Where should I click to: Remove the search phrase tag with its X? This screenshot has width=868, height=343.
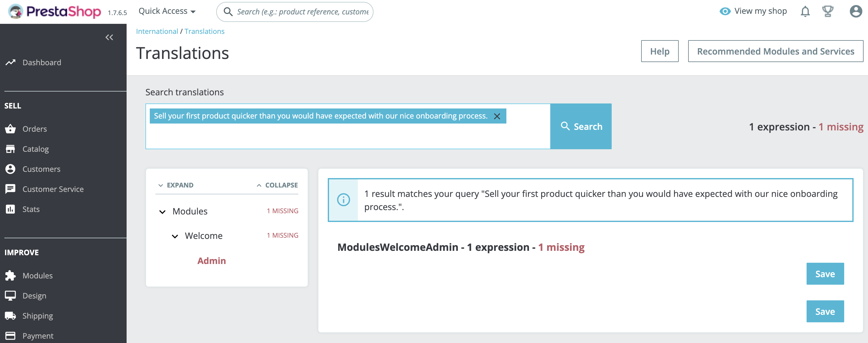click(x=497, y=116)
